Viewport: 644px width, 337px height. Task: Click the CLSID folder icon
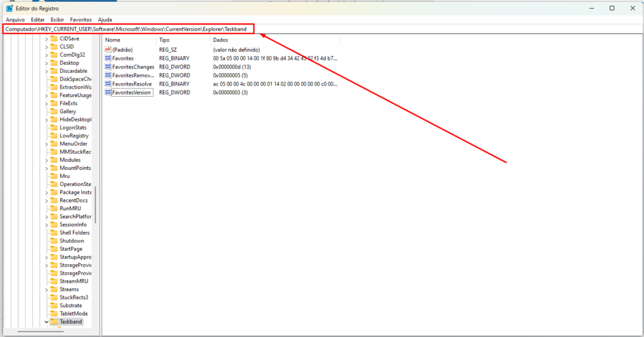(x=54, y=47)
